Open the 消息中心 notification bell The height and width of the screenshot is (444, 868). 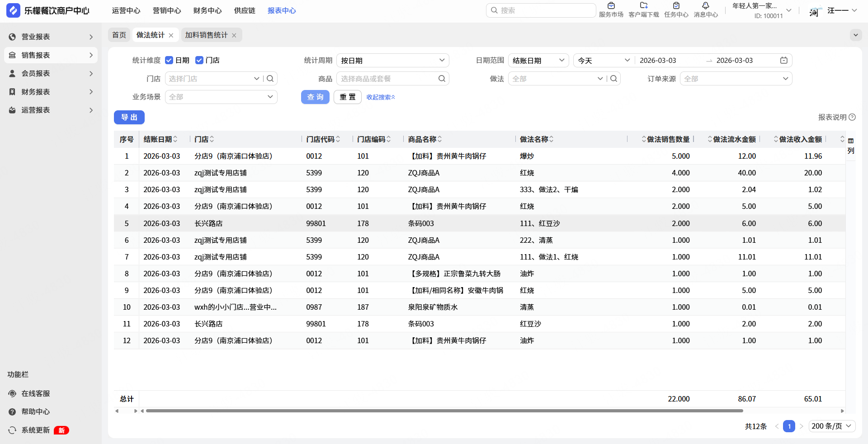point(705,6)
